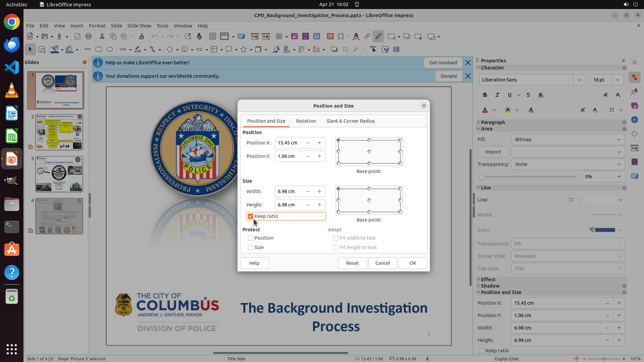Viewport: 644px width, 362px height.
Task: Click the Insert Table toolbar icon
Action: [279, 37]
